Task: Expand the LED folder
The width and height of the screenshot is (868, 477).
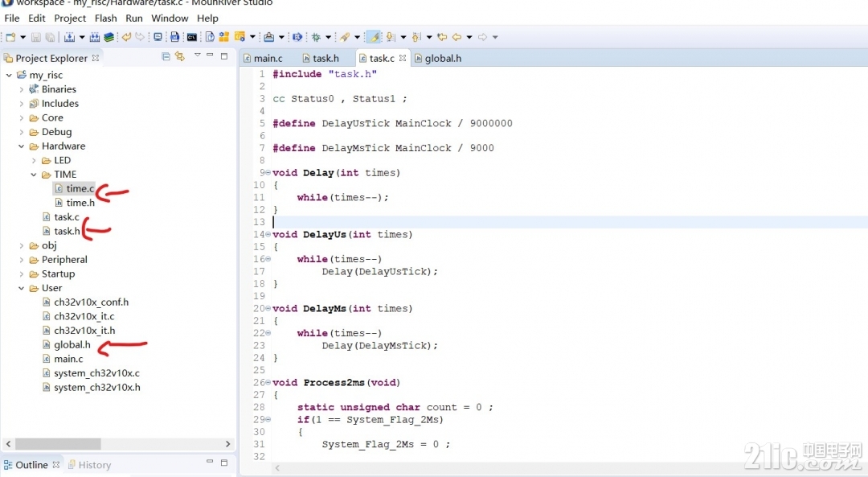Action: coord(34,161)
